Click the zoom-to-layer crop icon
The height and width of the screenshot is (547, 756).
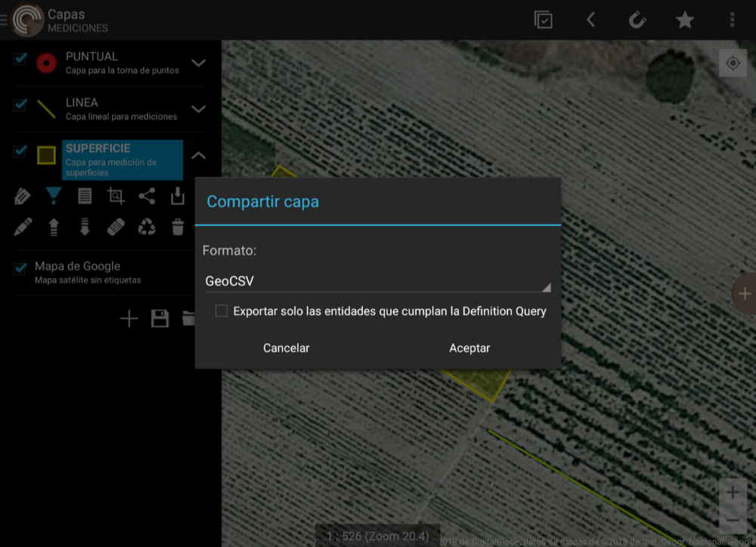(x=116, y=196)
